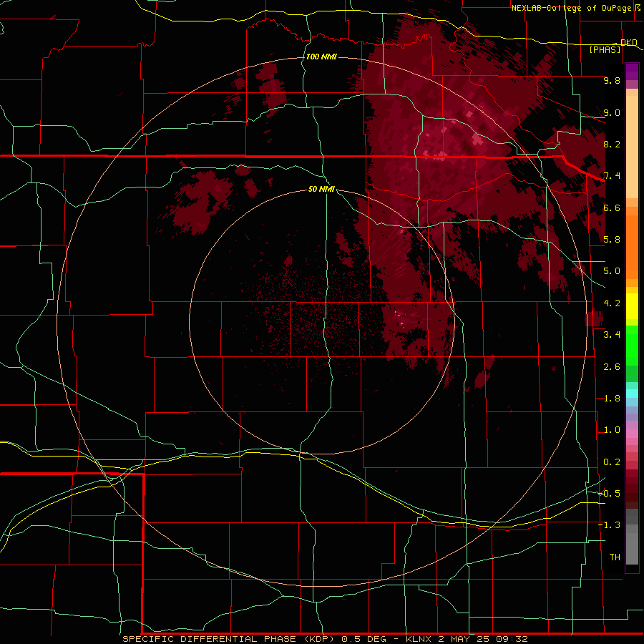The image size is (644, 644).
Task: Click the 5.8 scale value
Action: 612,240
